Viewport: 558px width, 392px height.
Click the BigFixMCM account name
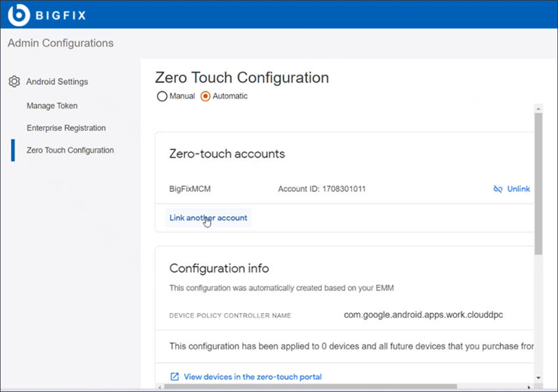pyautogui.click(x=190, y=189)
